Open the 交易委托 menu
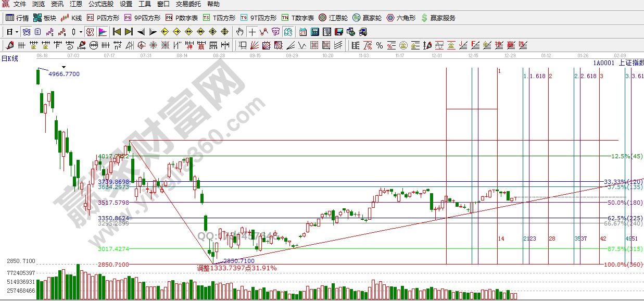The image size is (644, 301). pos(188,4)
